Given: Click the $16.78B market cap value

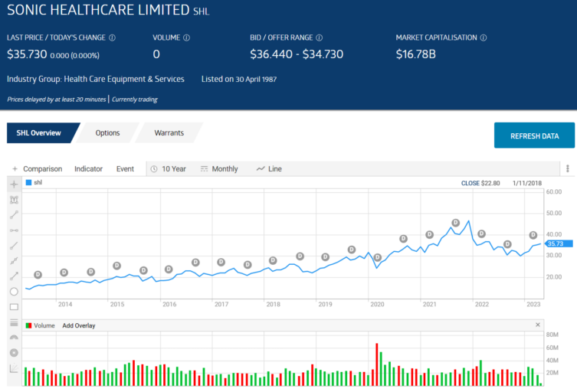Looking at the screenshot, I should [x=416, y=54].
